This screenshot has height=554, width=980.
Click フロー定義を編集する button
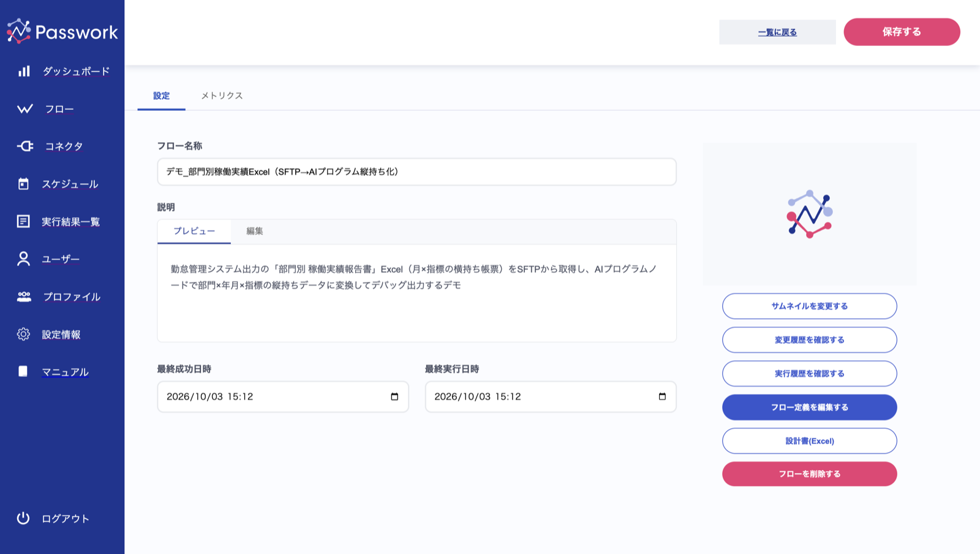tap(810, 407)
